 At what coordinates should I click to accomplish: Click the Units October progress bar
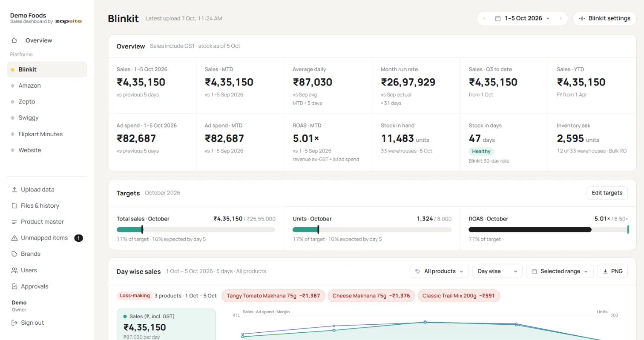click(372, 230)
